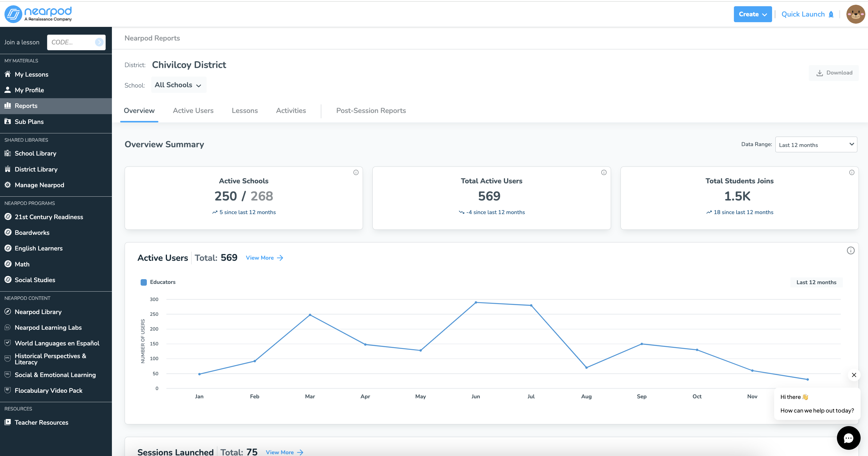Image resolution: width=868 pixels, height=456 pixels.
Task: Click the 'Nearpod Reports' breadcrumb title
Action: click(152, 38)
